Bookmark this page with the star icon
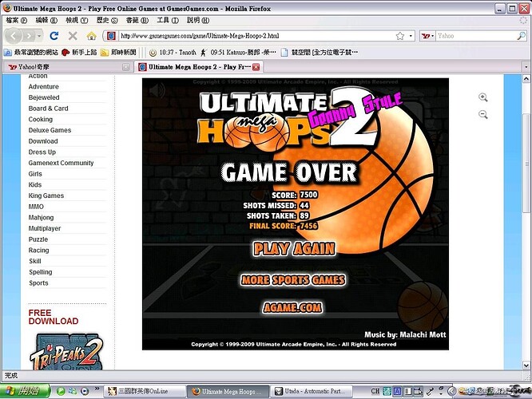Screen dimensions: 532x399 click(400, 36)
